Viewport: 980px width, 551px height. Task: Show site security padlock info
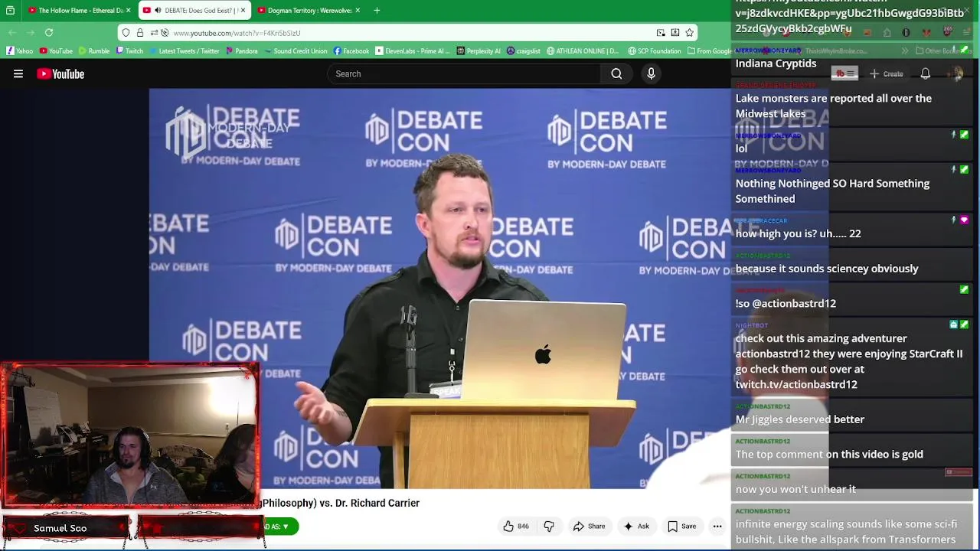point(140,33)
